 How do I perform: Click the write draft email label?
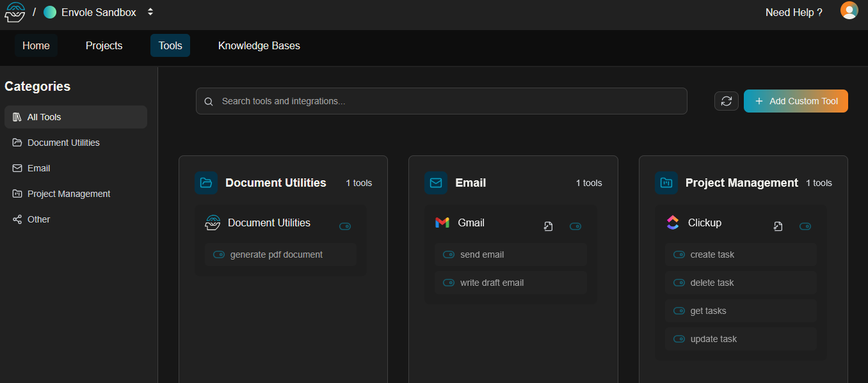click(x=492, y=283)
